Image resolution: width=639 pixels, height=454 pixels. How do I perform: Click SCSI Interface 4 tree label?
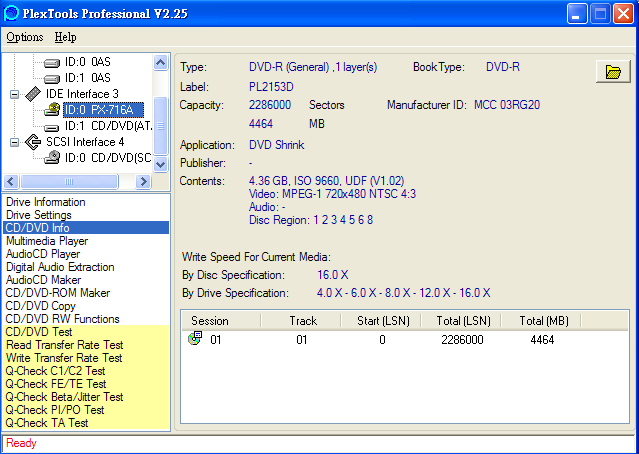[85, 142]
